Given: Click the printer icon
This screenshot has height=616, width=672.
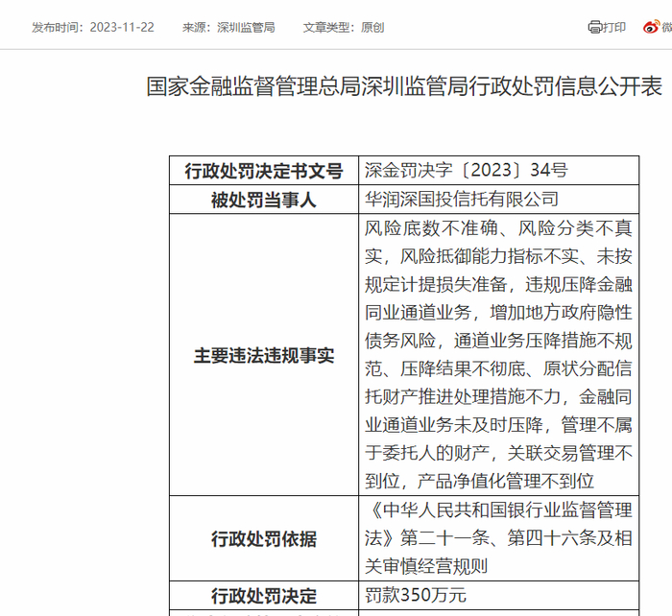Looking at the screenshot, I should (595, 27).
